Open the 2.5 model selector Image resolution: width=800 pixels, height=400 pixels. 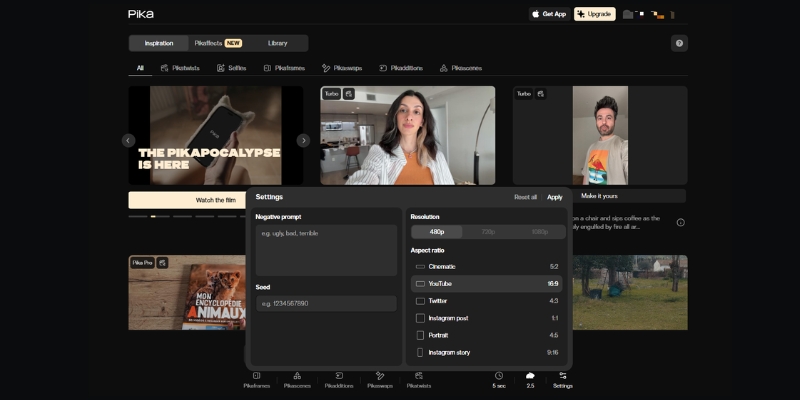pos(530,380)
